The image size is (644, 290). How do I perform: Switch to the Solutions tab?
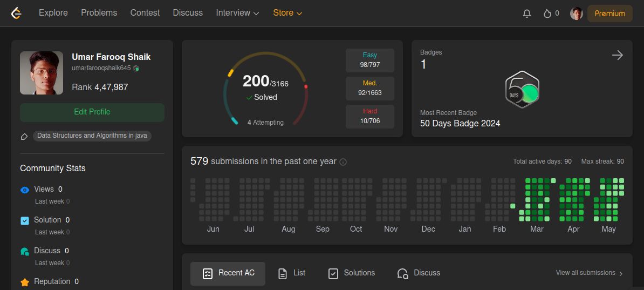click(352, 274)
